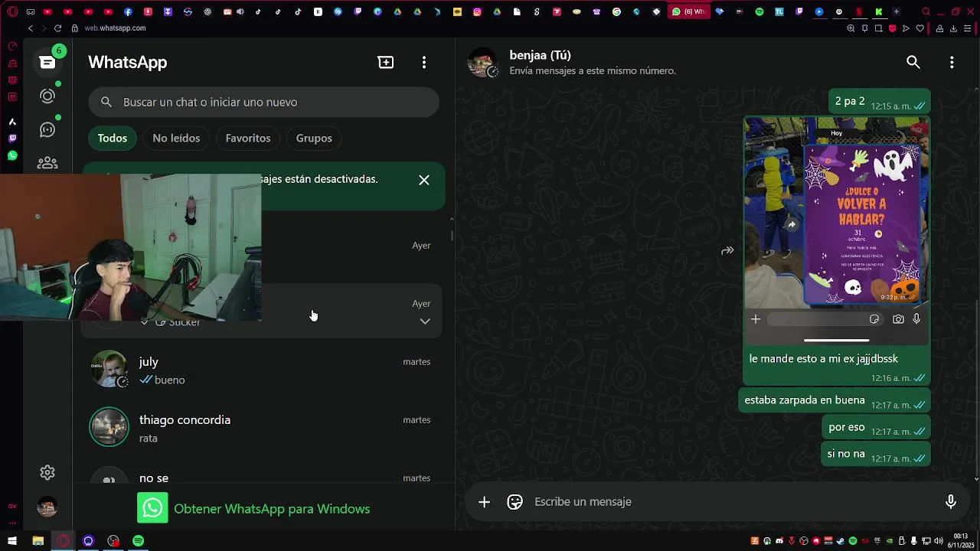The image size is (980, 551).
Task: Open the Status (Estados) ring icon
Action: [47, 96]
